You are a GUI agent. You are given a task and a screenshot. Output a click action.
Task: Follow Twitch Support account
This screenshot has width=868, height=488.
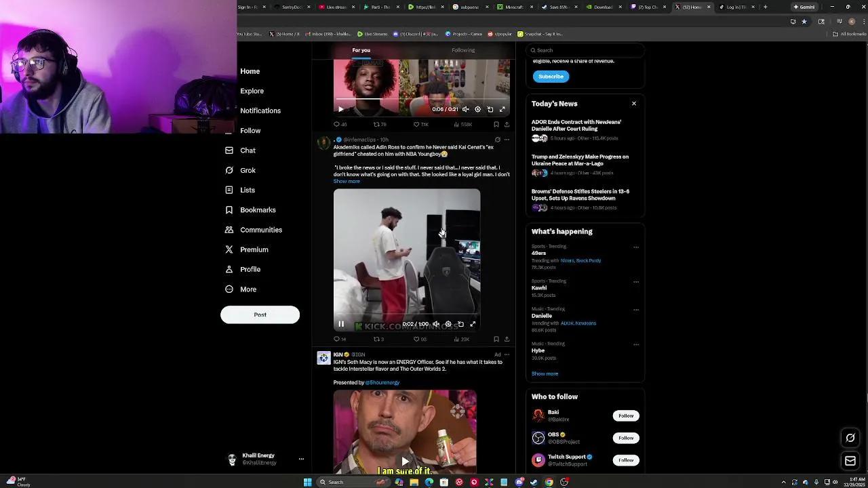tap(626, 460)
